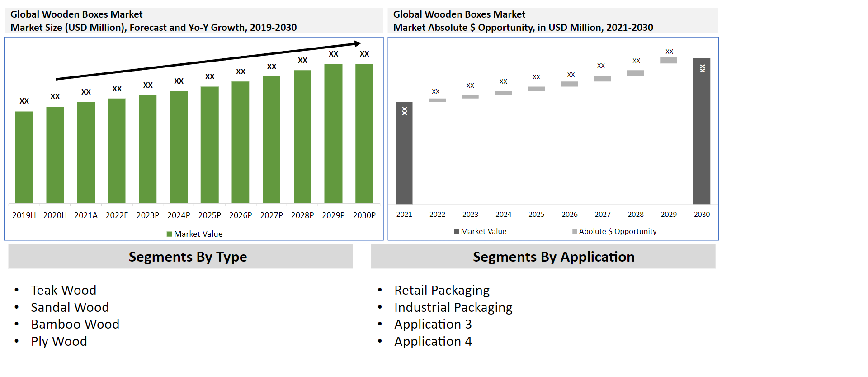This screenshot has height=377, width=868.
Task: Select the 2027P green bar
Action: point(271,140)
